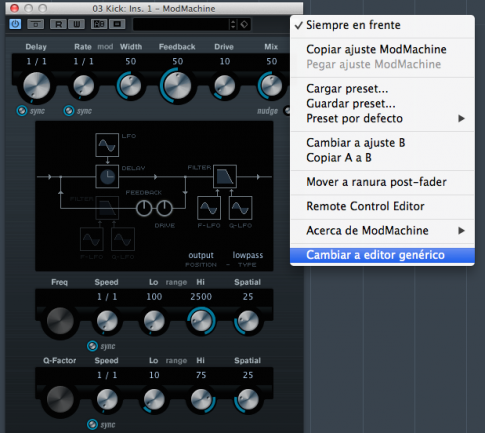Click the empty preset name field

coord(181,24)
